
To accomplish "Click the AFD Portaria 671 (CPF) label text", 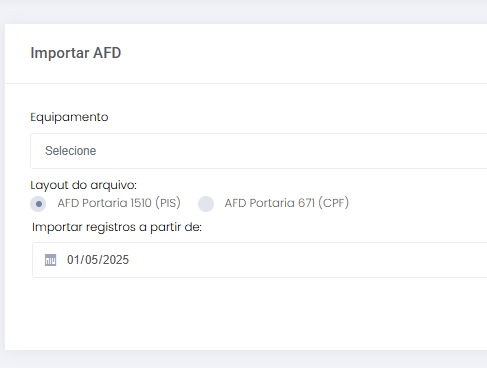I will coord(286,203).
